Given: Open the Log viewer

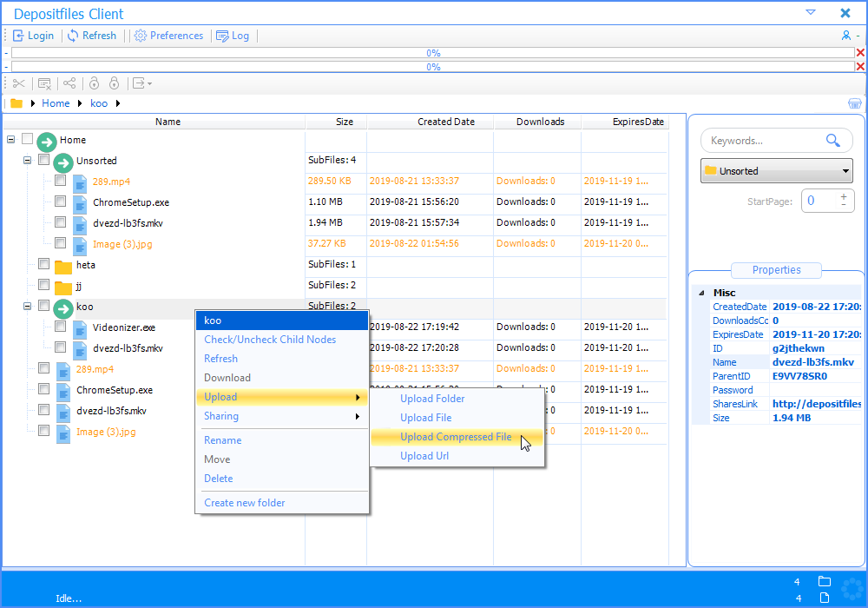Looking at the screenshot, I should click(x=233, y=36).
